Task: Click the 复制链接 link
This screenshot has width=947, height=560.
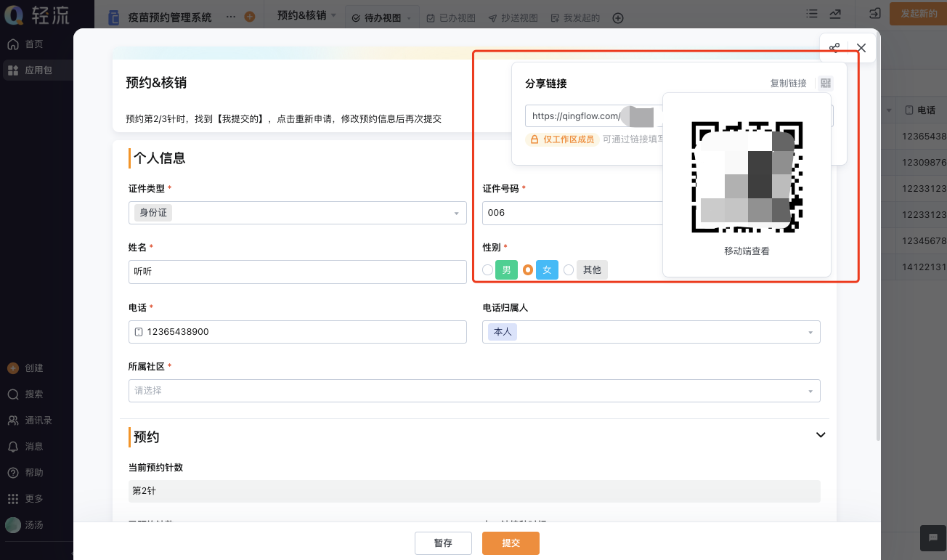Action: [788, 84]
